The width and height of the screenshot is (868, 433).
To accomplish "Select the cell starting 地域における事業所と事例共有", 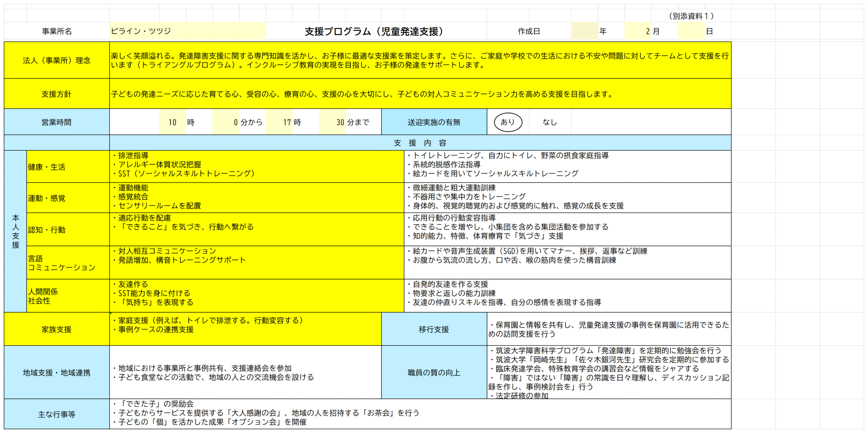I will 245,372.
